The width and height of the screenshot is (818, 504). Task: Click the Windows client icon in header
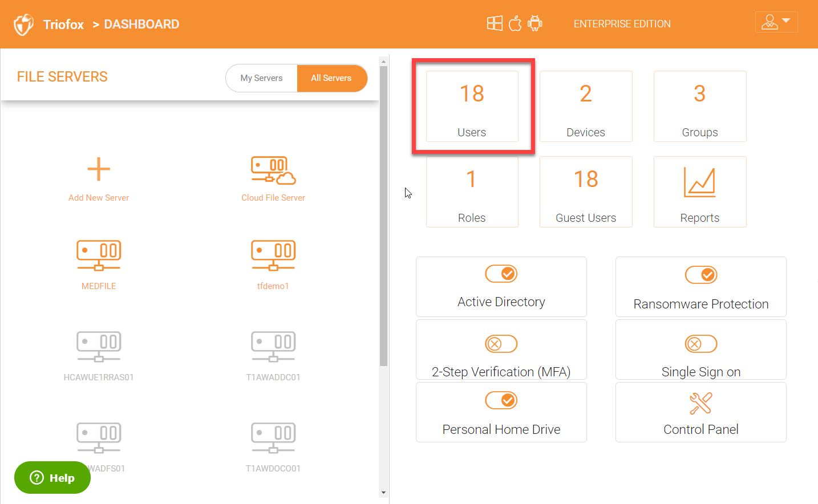pyautogui.click(x=495, y=23)
